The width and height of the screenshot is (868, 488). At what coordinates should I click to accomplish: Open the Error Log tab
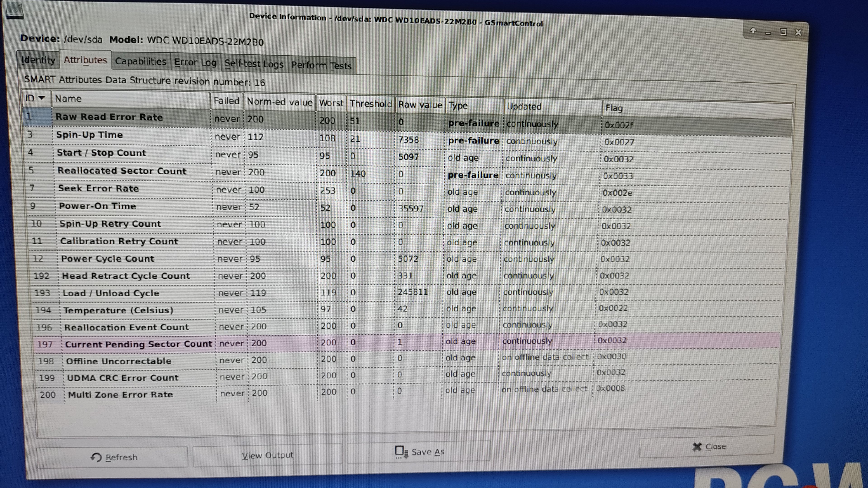pos(195,62)
